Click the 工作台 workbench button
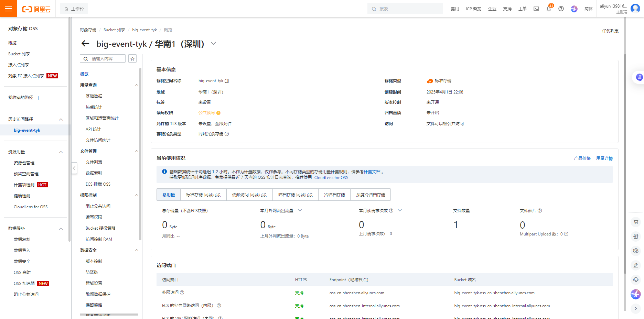The image size is (644, 319). (74, 9)
